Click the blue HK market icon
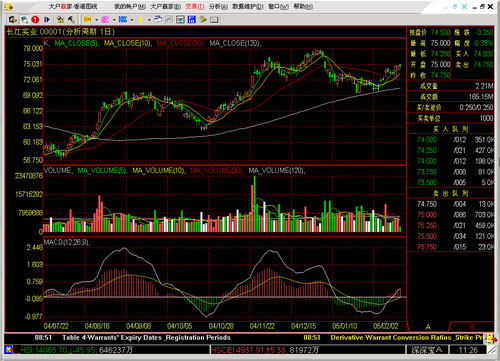This screenshot has height=361, width=500. [123, 20]
